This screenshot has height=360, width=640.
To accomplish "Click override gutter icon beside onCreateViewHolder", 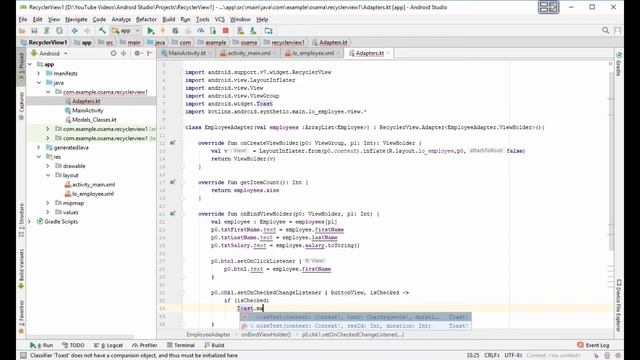I will point(173,143).
